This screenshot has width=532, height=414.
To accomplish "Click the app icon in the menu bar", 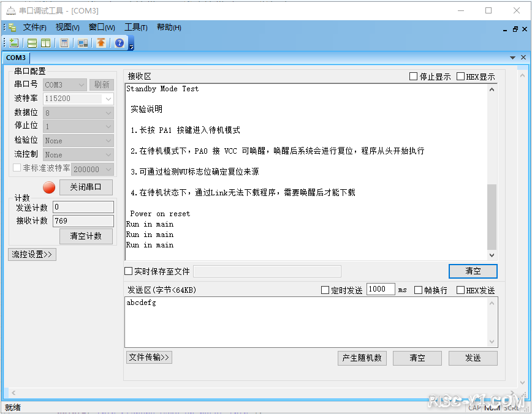I will (x=12, y=28).
